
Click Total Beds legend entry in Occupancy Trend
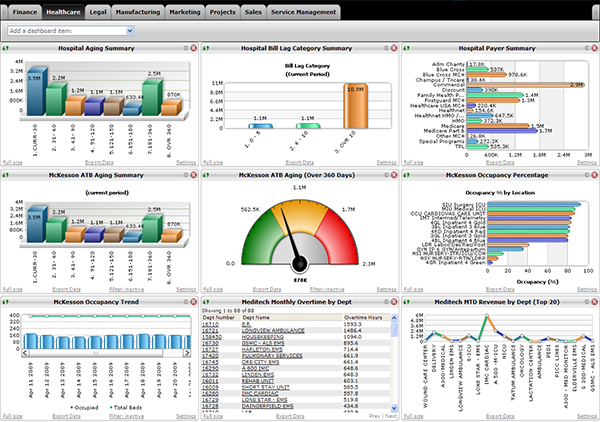coord(126,407)
